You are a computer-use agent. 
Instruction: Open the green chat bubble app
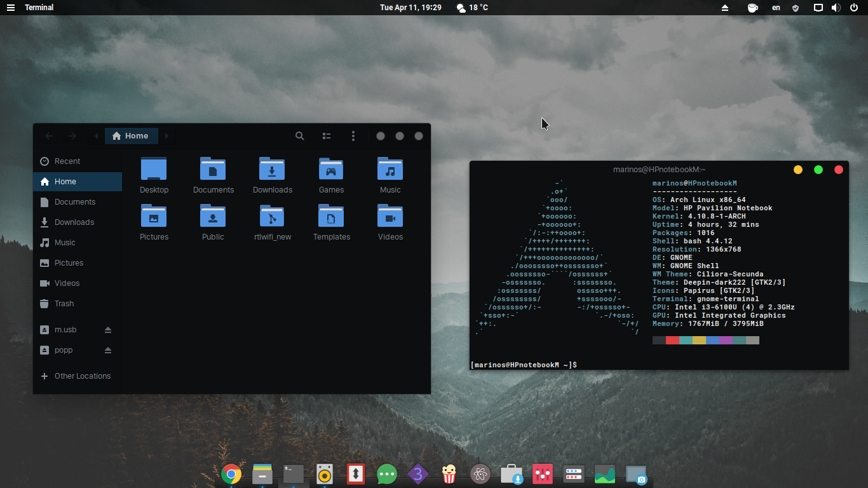pyautogui.click(x=387, y=474)
